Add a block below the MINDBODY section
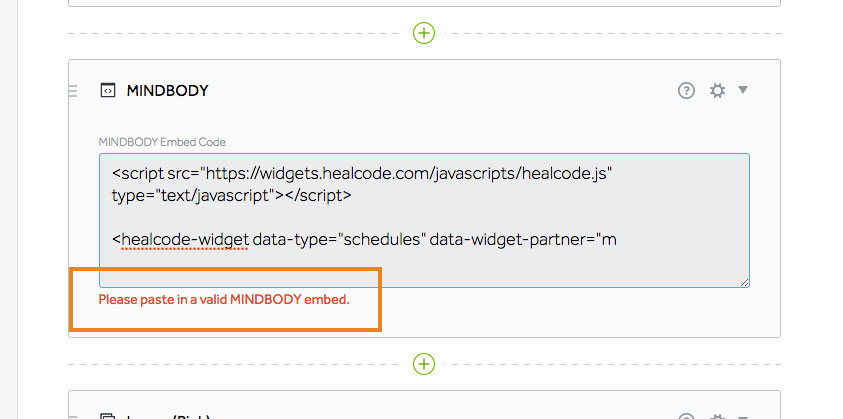 (x=424, y=364)
